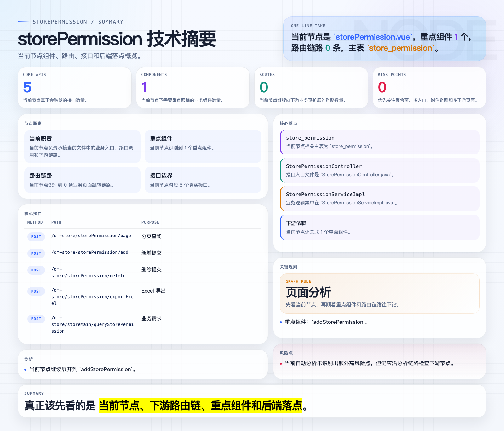504x431 pixels.
Task: Select the store_permission landing item
Action: pos(380,142)
